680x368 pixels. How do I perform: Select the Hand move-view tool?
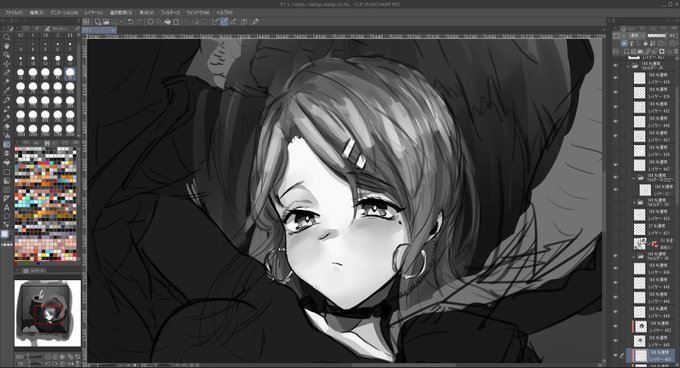click(7, 46)
